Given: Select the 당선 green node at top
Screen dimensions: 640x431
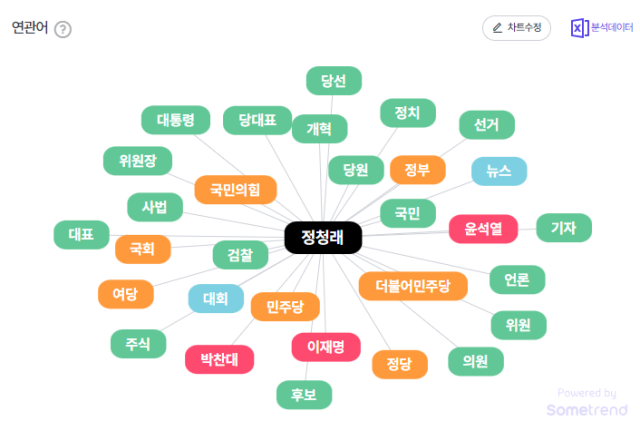Looking at the screenshot, I should click(x=334, y=81).
